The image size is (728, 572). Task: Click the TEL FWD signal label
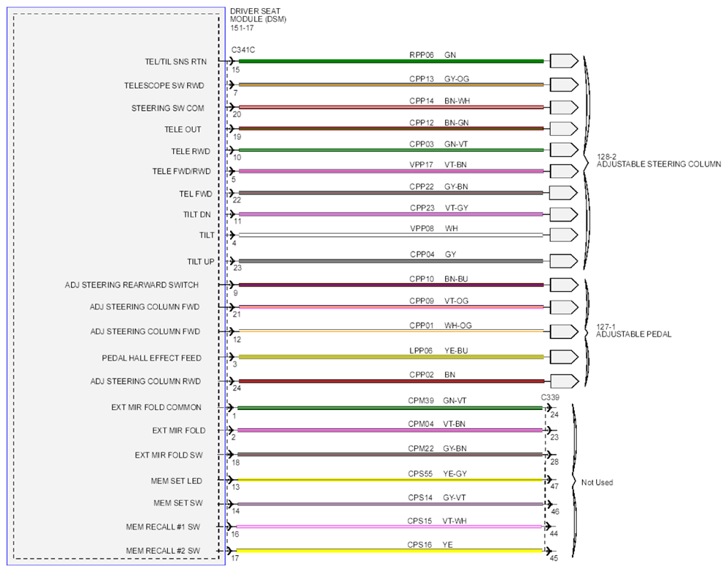click(196, 194)
